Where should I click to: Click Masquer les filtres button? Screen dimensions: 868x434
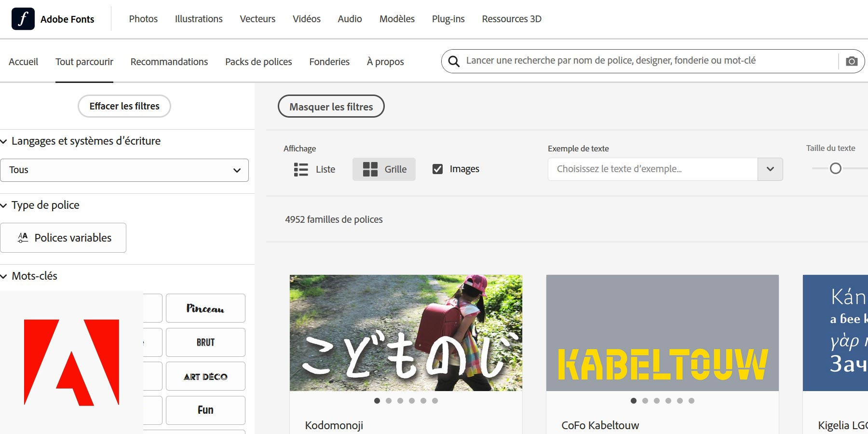tap(331, 107)
